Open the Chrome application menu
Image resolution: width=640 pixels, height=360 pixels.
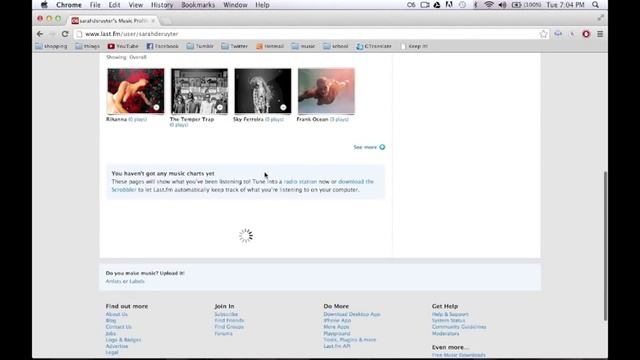[x=69, y=5]
